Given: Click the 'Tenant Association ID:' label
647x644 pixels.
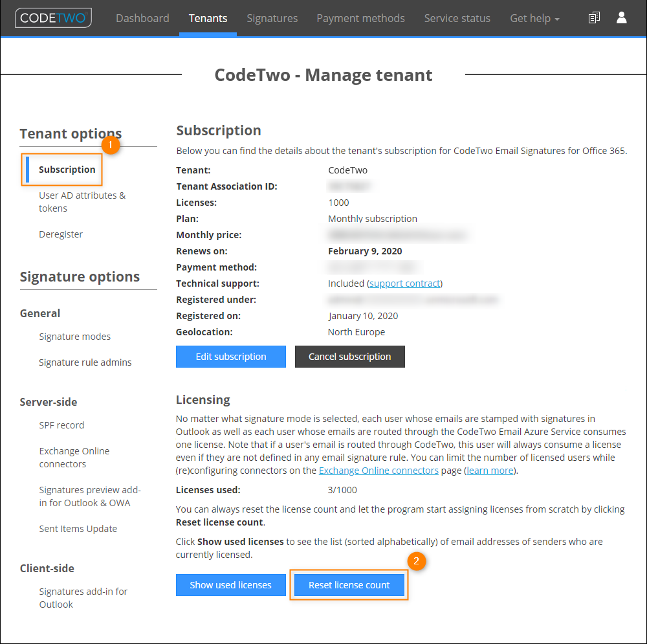Looking at the screenshot, I should coord(226,186).
